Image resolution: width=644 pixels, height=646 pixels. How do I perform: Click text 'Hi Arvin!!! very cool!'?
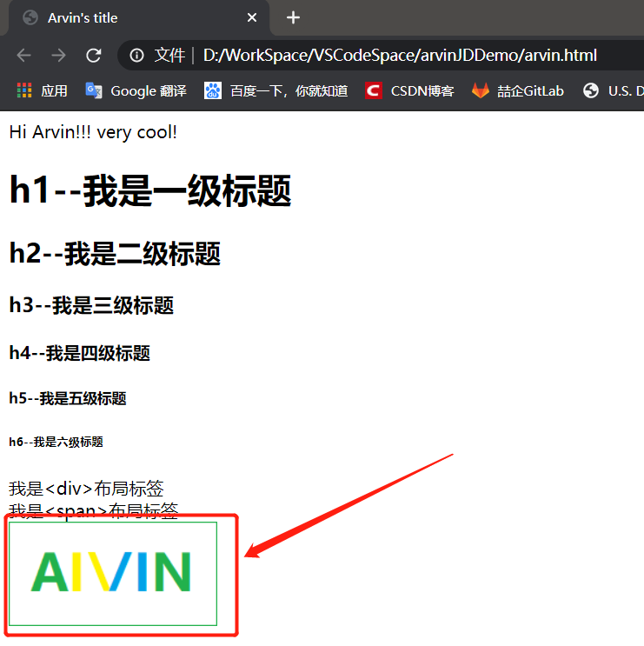(x=93, y=133)
